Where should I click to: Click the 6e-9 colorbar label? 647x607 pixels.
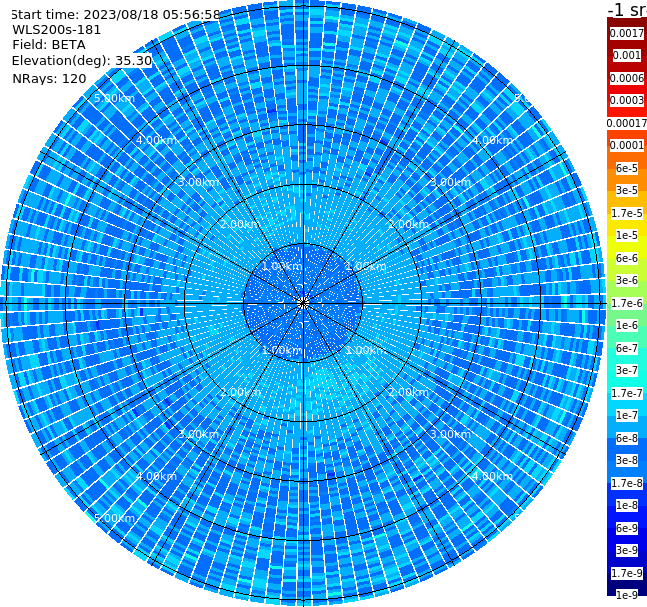(x=627, y=528)
